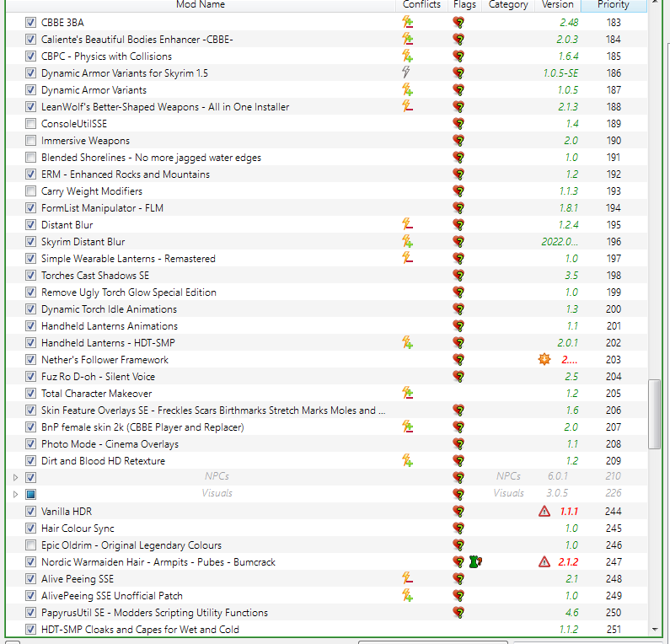Select the Skin Feature Overlays SE mod row
Screen dimensions: 670x644
[326, 411]
